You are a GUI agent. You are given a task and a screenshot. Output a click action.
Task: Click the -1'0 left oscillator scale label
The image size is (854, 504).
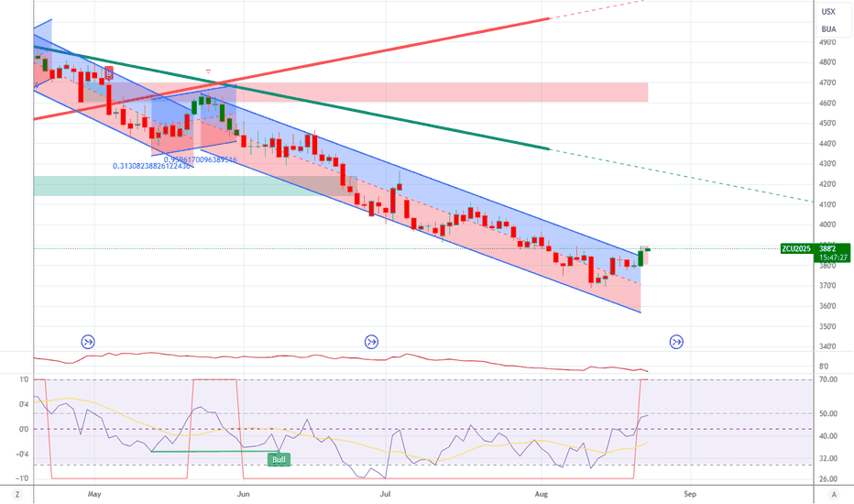(x=23, y=479)
